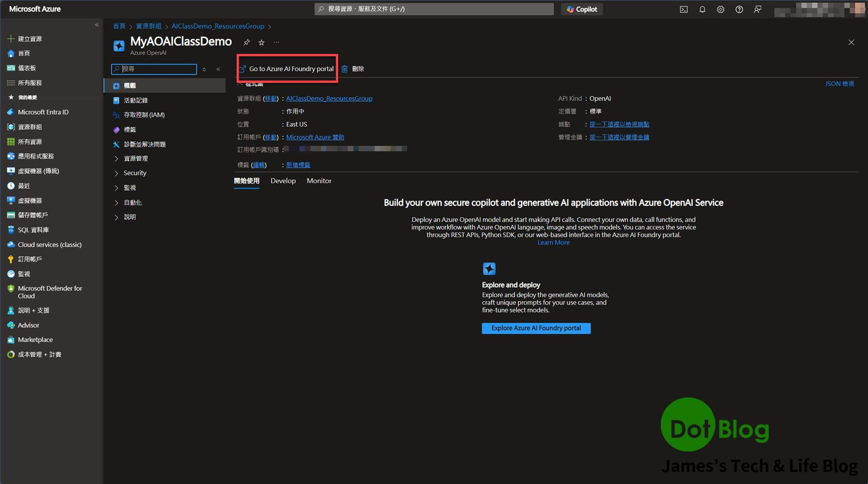Pin MyAOAIClassDemo resource to dashboard
Image resolution: width=868 pixels, height=484 pixels.
[x=247, y=42]
